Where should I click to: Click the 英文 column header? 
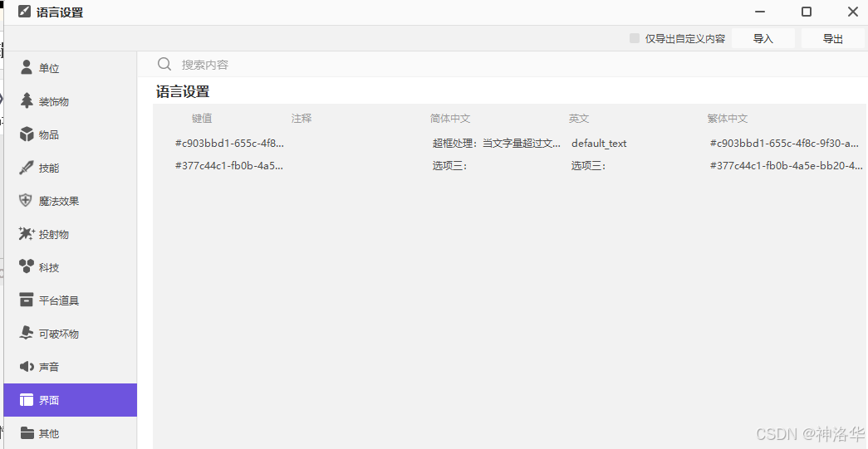[x=578, y=119]
